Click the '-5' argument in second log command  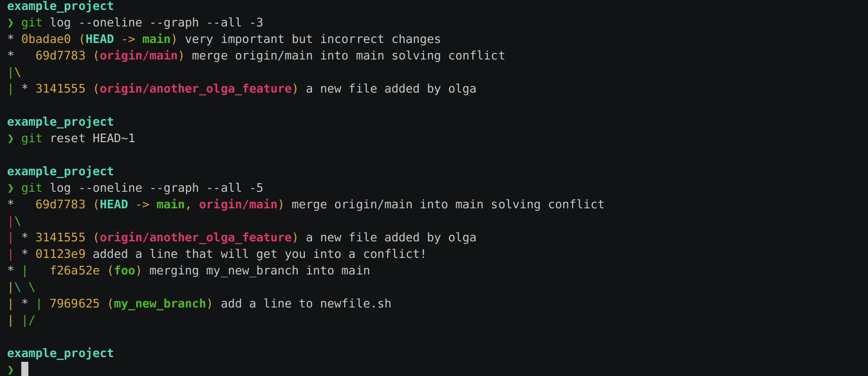pyautogui.click(x=256, y=188)
